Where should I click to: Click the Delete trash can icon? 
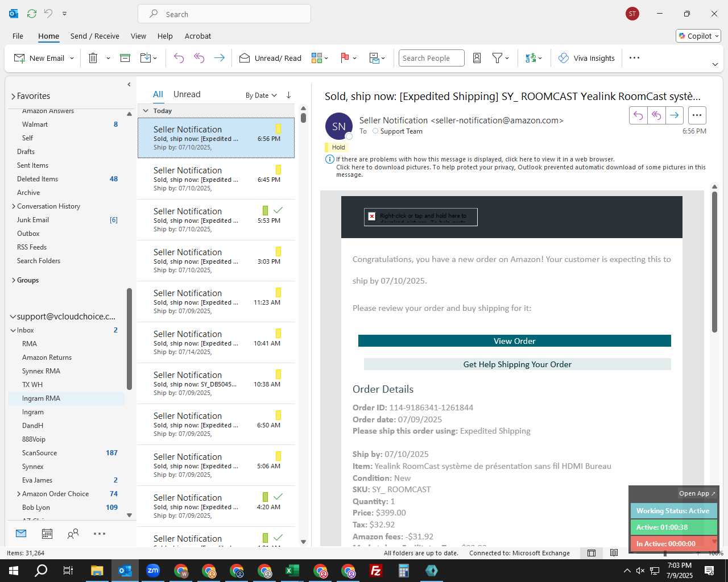(93, 58)
